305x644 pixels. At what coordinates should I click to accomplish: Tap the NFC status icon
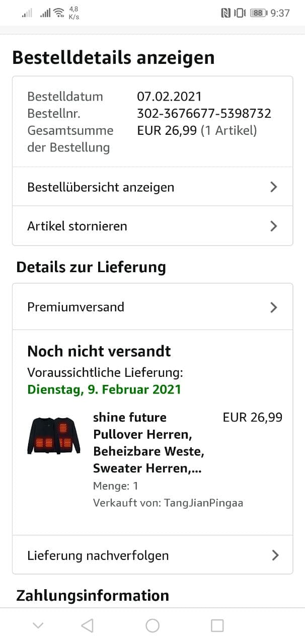226,13
